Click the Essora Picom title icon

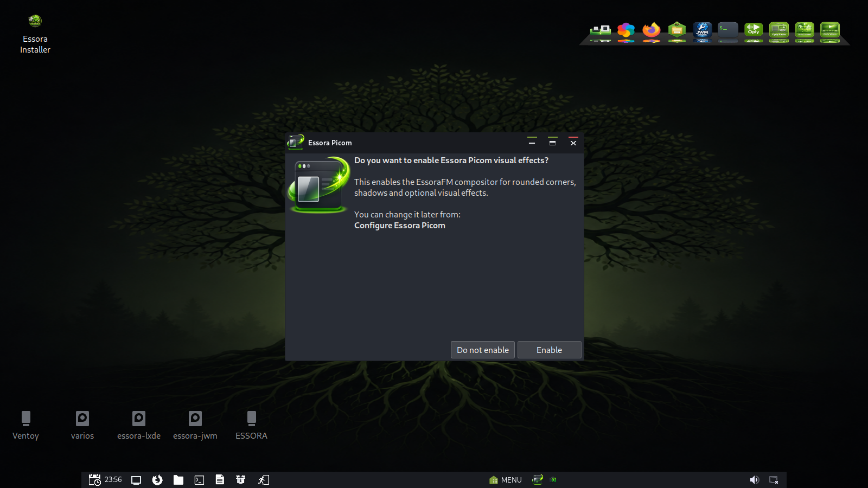click(296, 142)
